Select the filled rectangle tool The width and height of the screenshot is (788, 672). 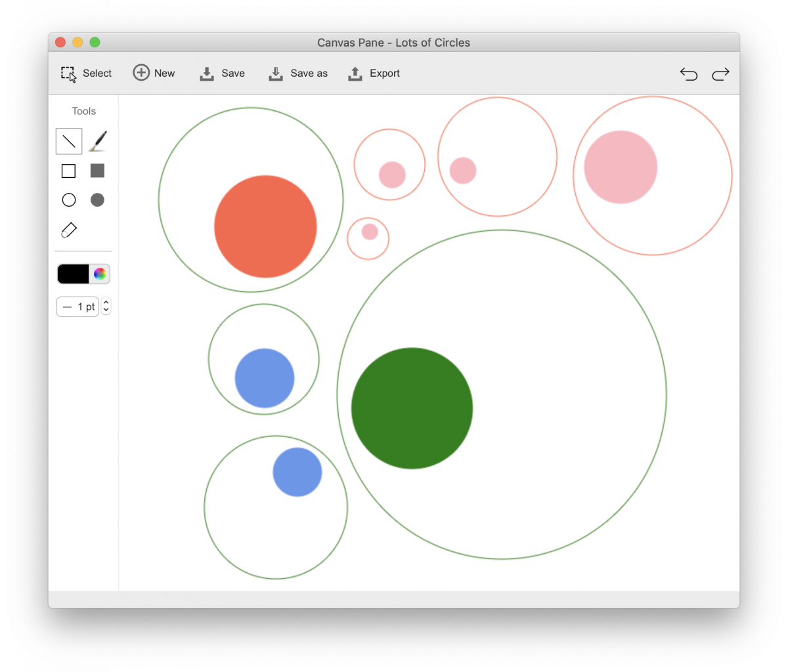pos(97,171)
